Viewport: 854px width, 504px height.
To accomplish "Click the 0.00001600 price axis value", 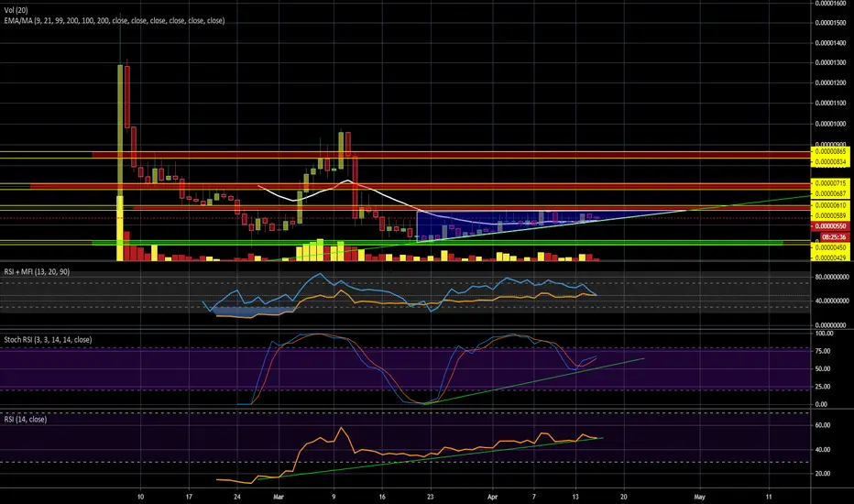I will pos(830,4).
